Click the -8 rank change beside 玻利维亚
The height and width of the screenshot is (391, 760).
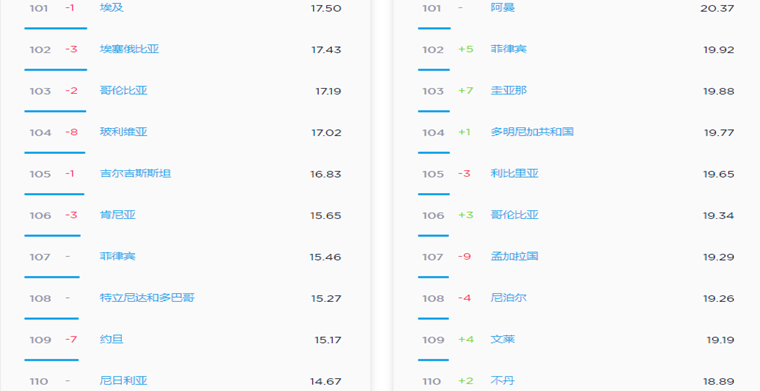[x=71, y=132]
